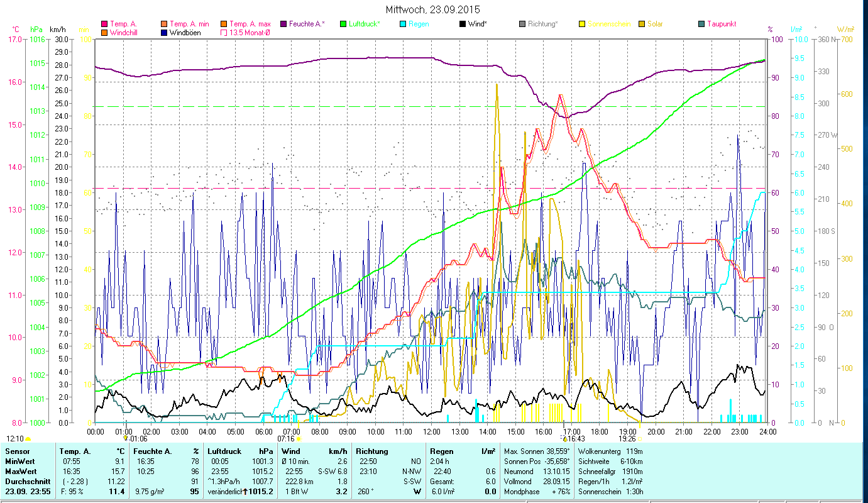
Task: Click the Neumond 13.10.15 entry
Action: coord(537,472)
